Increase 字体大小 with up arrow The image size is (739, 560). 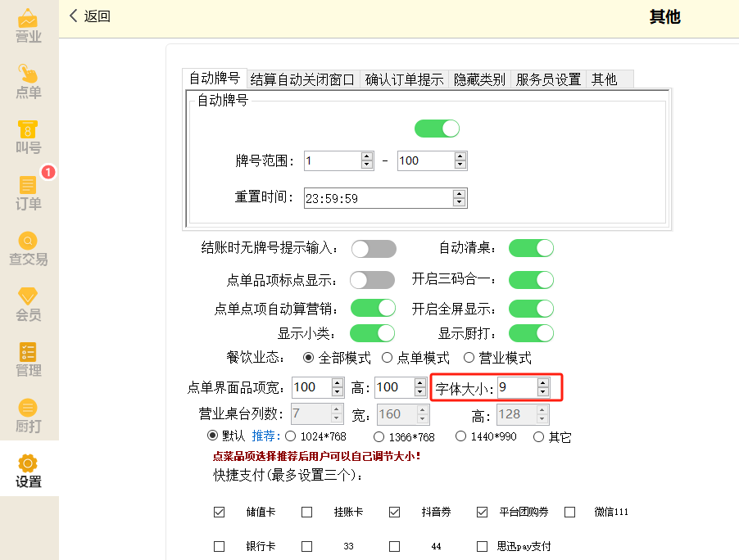543,382
